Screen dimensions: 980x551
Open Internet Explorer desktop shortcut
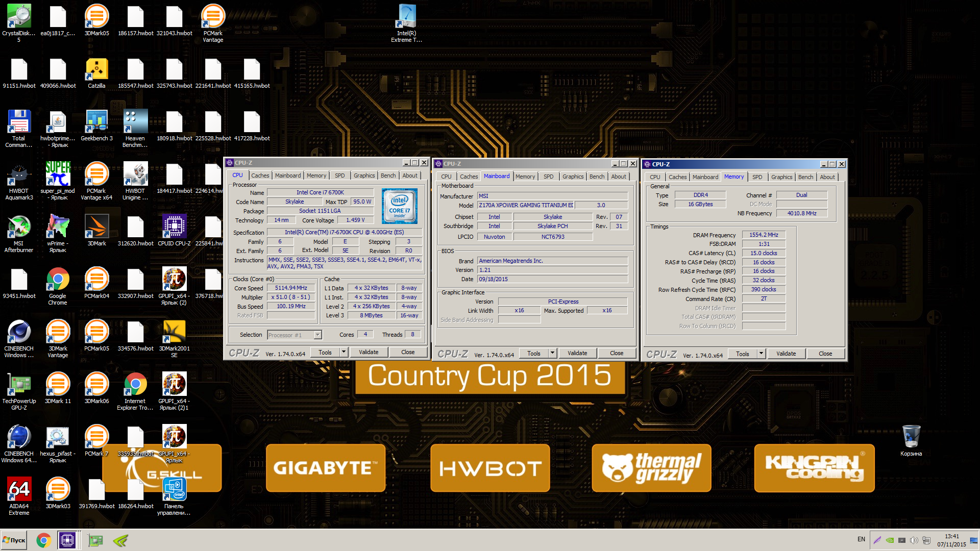pos(135,391)
